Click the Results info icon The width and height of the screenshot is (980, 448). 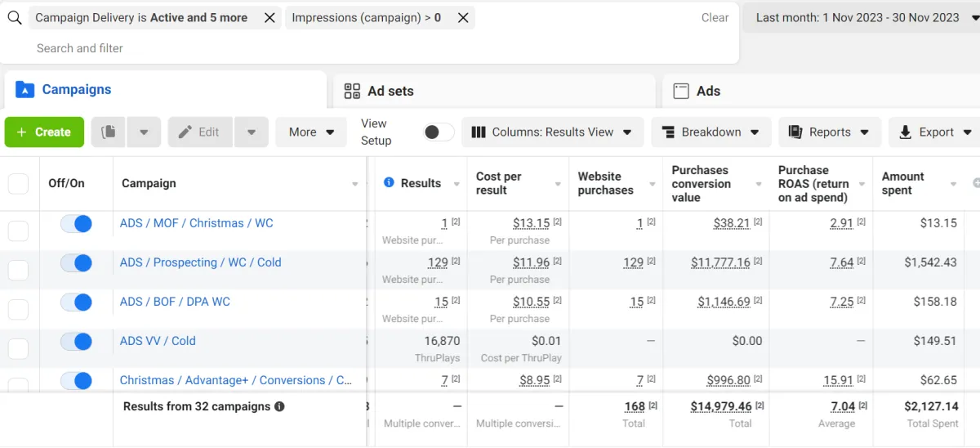(390, 183)
